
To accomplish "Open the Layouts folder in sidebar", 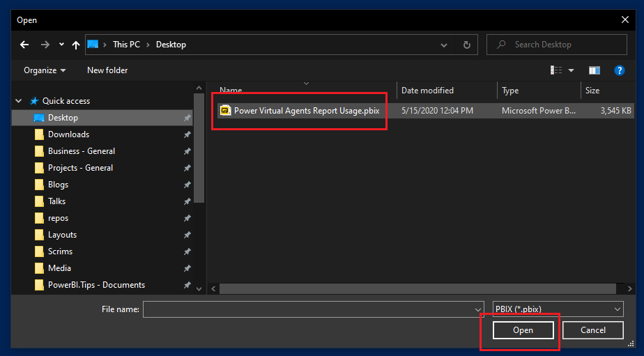I will click(62, 235).
